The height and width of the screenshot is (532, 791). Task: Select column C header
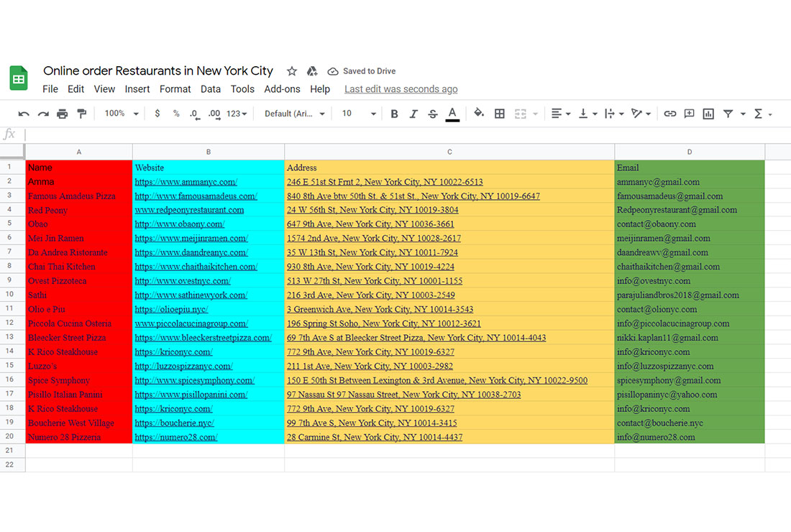click(449, 152)
